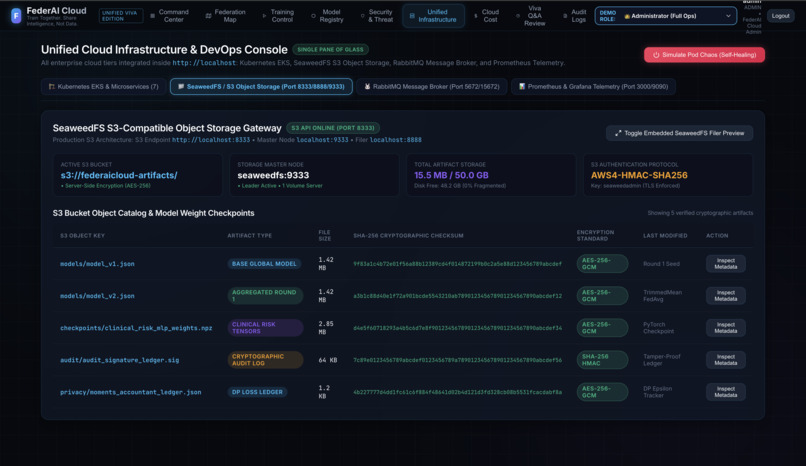
Task: Select the Unified Infrastructure nav item
Action: [433, 16]
